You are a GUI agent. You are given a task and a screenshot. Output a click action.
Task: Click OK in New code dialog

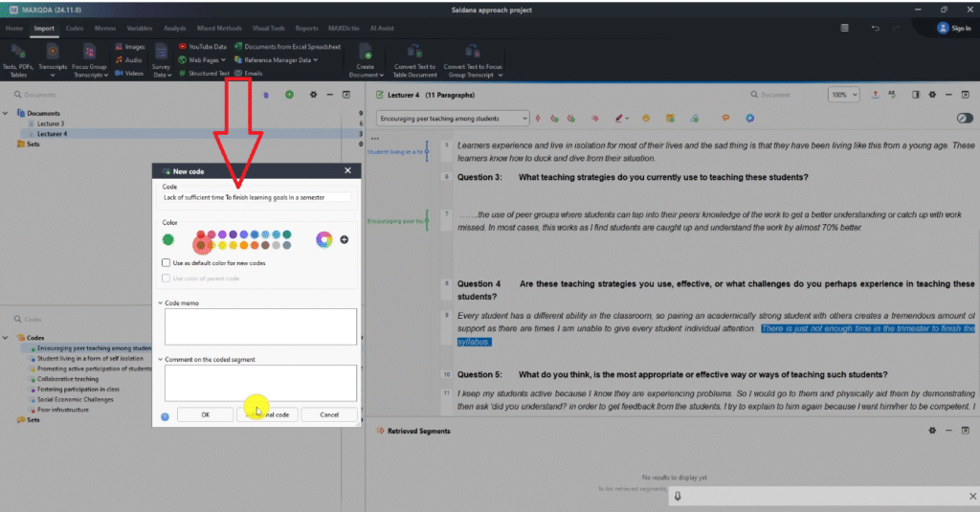205,414
